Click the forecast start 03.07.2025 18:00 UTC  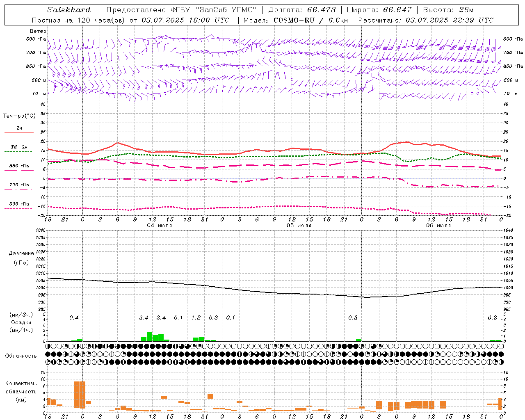[185, 20]
